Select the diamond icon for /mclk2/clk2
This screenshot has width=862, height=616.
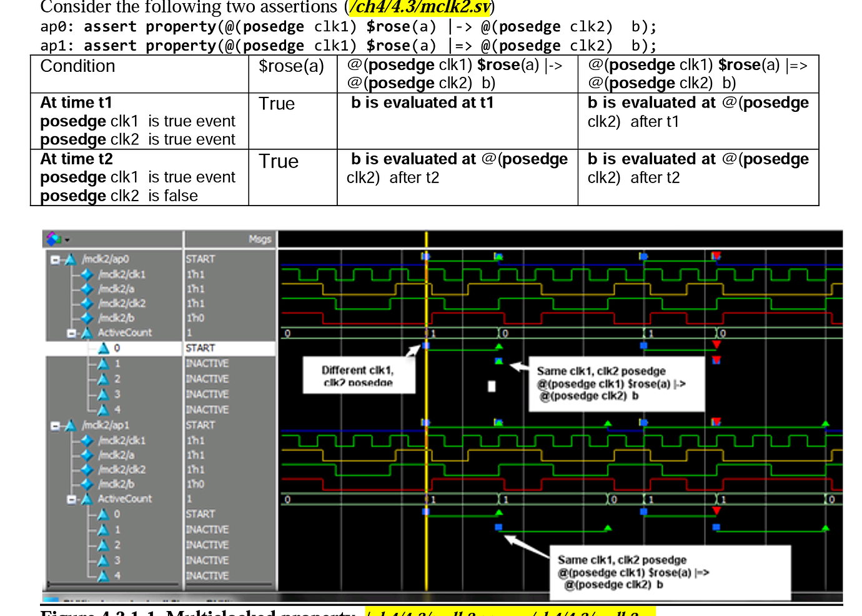click(86, 303)
